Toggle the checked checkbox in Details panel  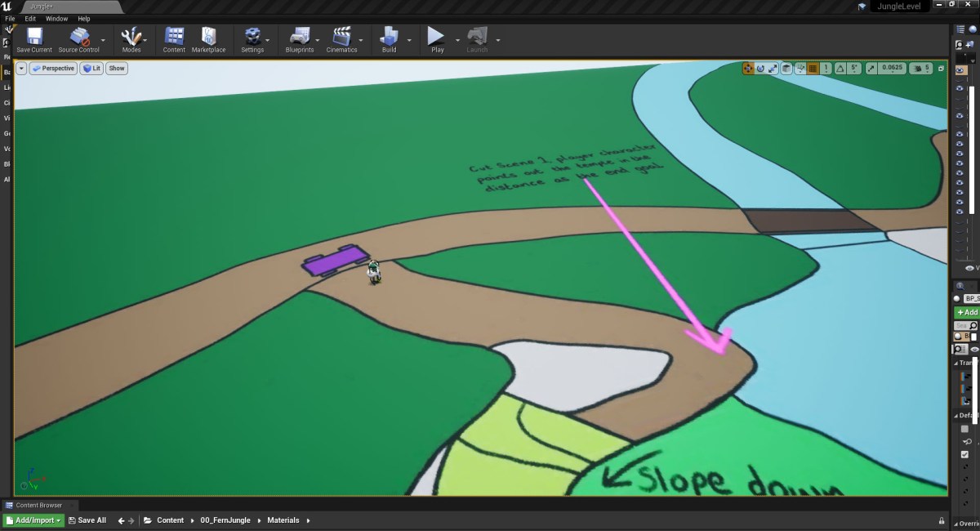(964, 454)
